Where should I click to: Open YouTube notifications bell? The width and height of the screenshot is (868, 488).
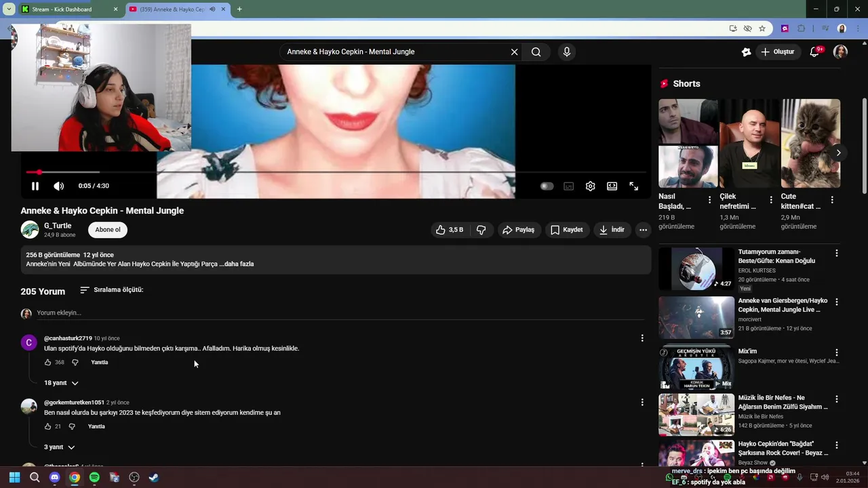pyautogui.click(x=815, y=52)
